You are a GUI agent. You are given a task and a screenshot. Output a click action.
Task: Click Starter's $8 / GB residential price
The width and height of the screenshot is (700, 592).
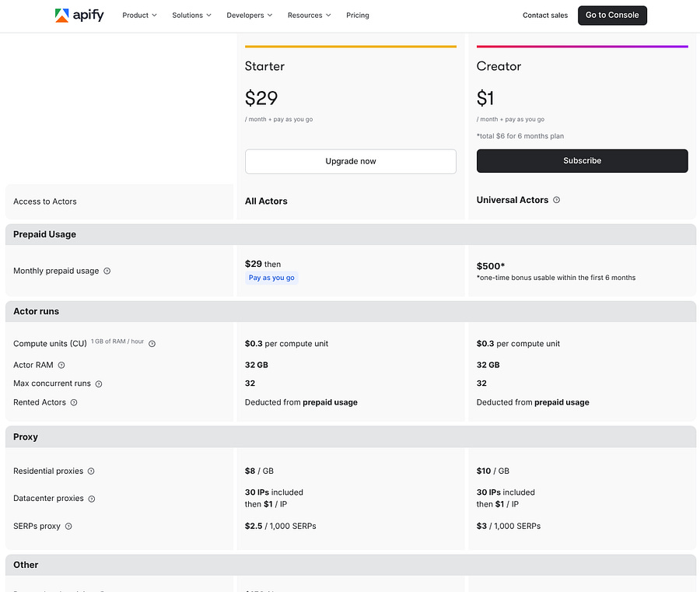point(259,471)
